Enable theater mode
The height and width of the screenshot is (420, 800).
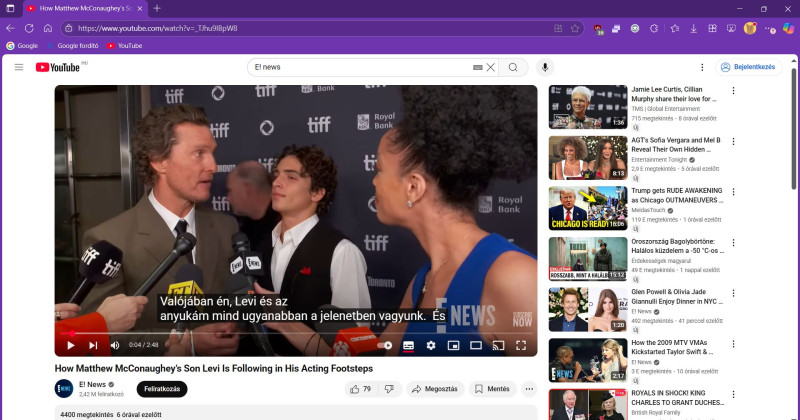476,345
